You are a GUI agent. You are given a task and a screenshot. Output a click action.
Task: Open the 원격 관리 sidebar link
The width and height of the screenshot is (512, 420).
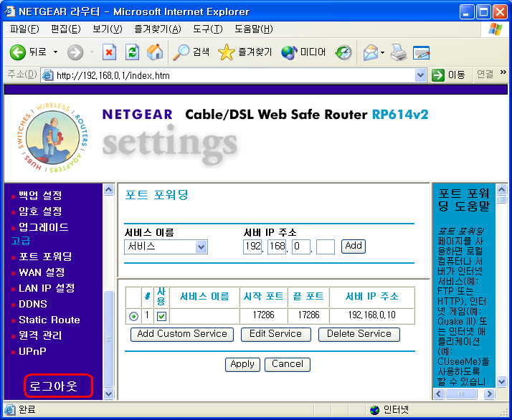pyautogui.click(x=40, y=335)
